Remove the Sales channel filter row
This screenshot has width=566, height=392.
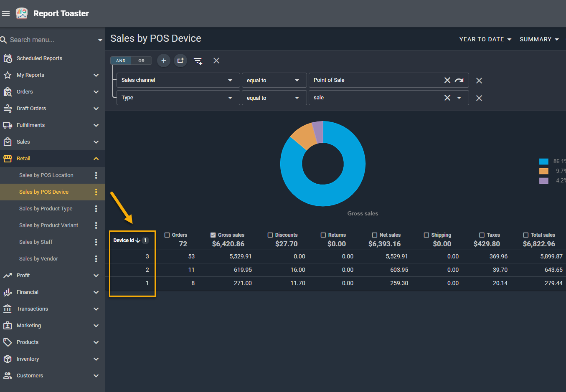click(479, 81)
